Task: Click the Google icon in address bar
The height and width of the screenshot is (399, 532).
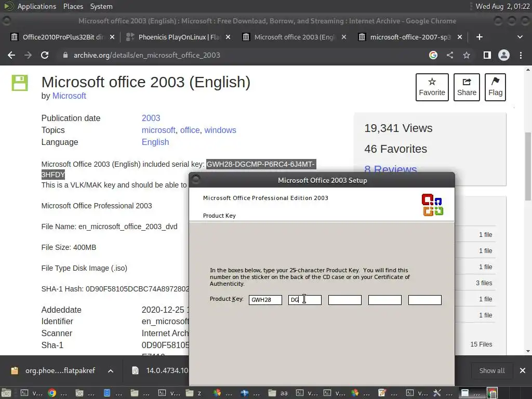Action: (433, 55)
